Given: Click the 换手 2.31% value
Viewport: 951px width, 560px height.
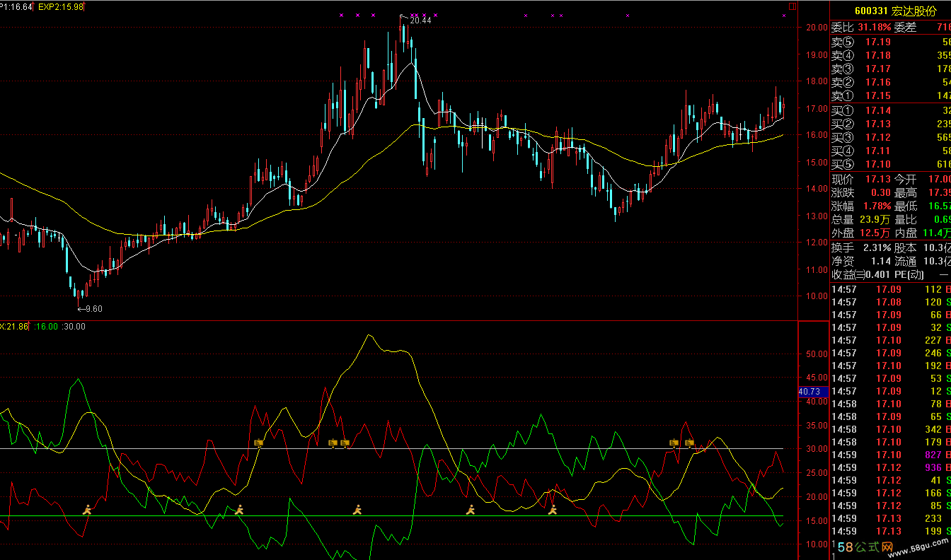Looking at the screenshot, I should point(877,248).
